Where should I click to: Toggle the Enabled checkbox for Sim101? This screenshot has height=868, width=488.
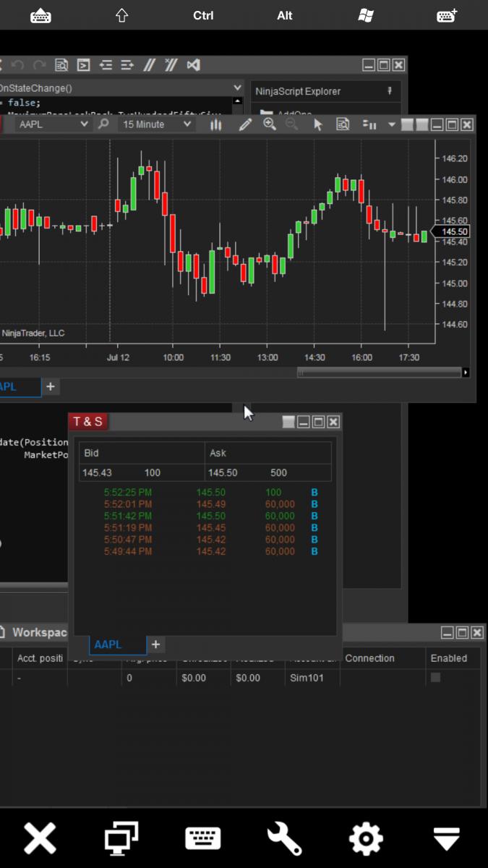435,678
